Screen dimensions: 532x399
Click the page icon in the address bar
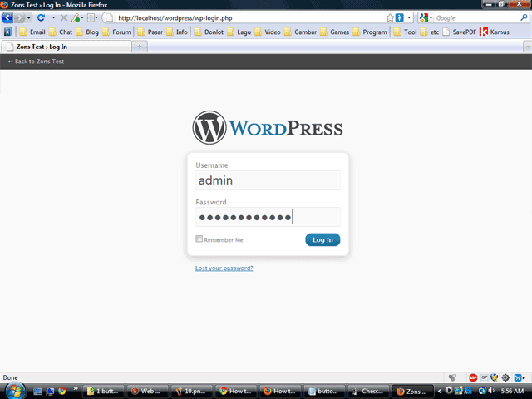point(109,17)
